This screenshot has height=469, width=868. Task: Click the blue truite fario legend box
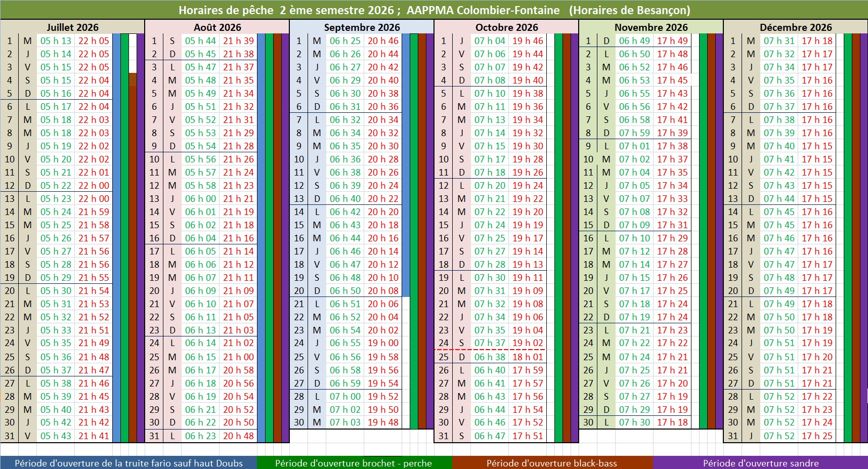click(128, 463)
